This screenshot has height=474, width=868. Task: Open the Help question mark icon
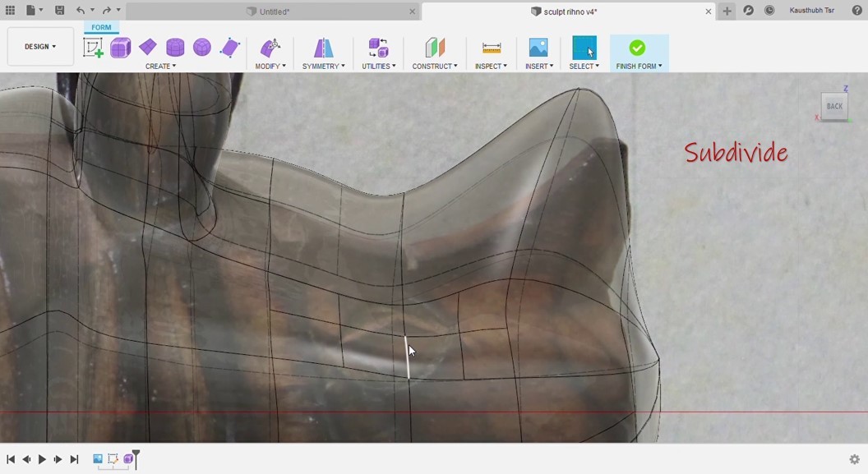click(857, 11)
